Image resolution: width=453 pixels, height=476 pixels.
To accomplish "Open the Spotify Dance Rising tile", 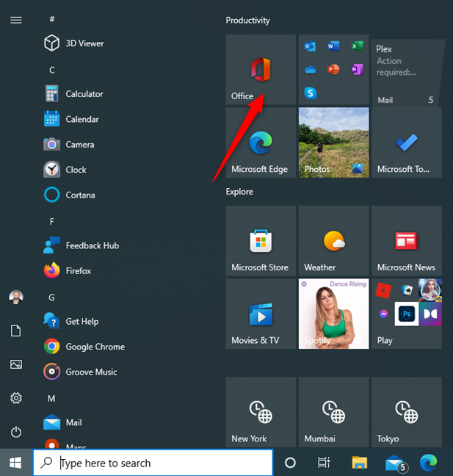I will (334, 314).
